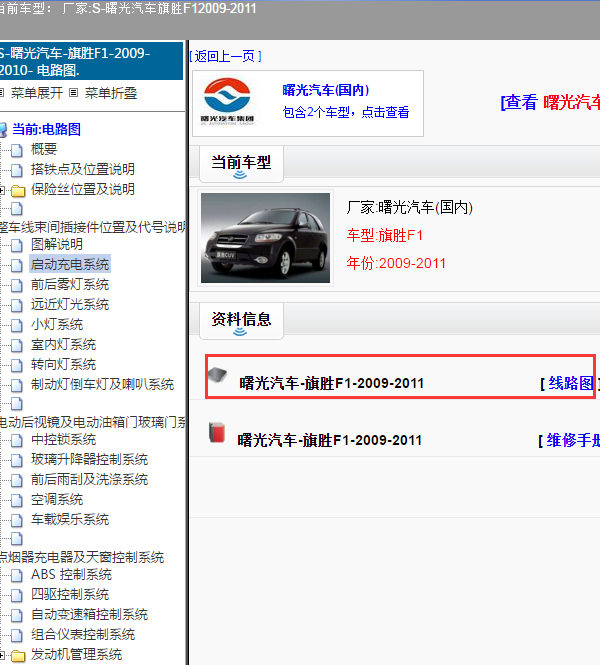Click the gray book icon for 线路图 entry
Screen dimensions: 600x665
[x=218, y=374]
